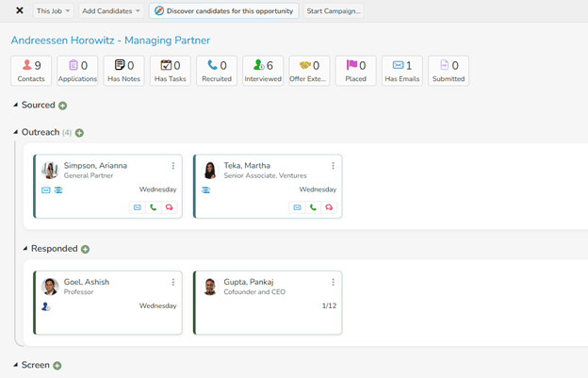This screenshot has height=378, width=588.
Task: Open the Add Candidates dropdown
Action: coord(111,11)
